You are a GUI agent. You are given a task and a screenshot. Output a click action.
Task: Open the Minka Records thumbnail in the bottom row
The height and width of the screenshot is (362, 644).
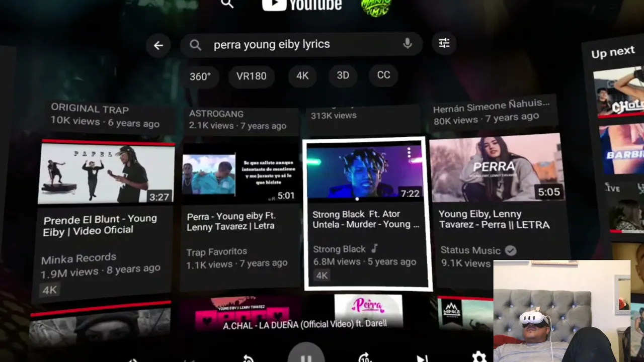click(x=465, y=313)
